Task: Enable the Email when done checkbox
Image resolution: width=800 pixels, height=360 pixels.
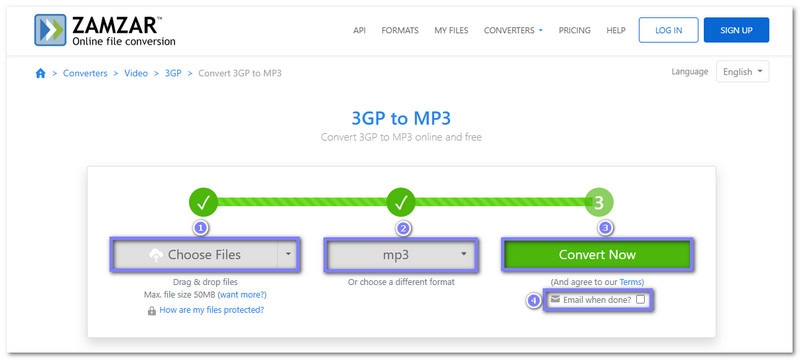Action: tap(640, 300)
